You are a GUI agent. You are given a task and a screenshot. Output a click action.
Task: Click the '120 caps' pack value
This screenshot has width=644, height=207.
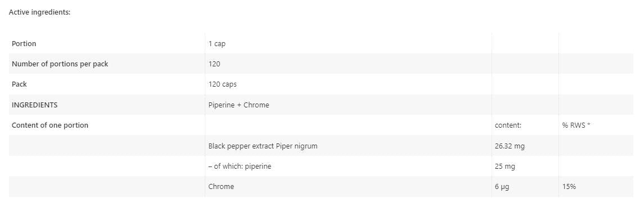pos(223,84)
